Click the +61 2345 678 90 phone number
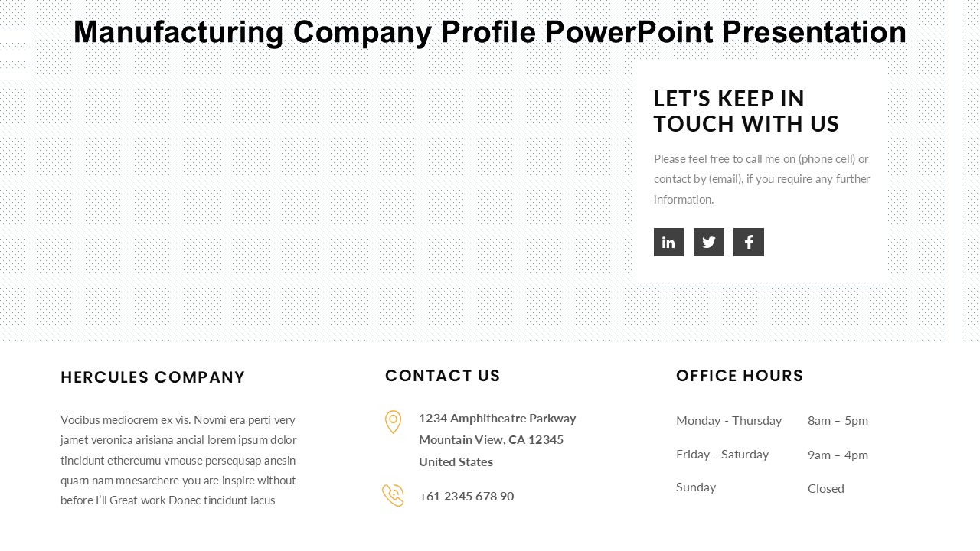Viewport: 980px width, 551px height. [466, 496]
